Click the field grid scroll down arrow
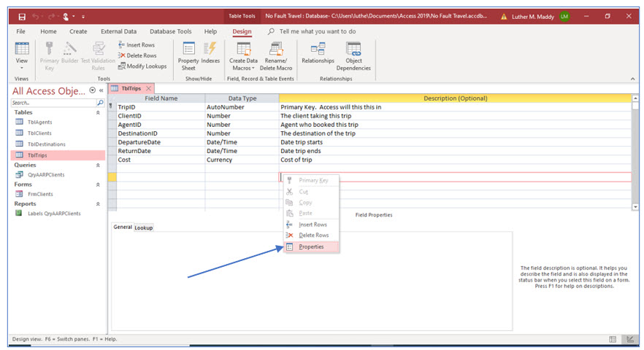Image resolution: width=644 pixels, height=350 pixels. point(635,207)
